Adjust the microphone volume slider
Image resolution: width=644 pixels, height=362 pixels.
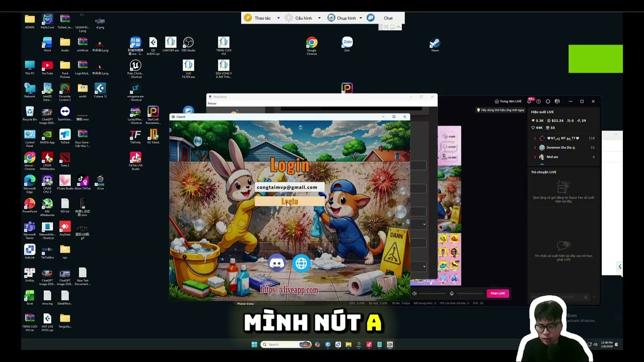click(x=469, y=294)
